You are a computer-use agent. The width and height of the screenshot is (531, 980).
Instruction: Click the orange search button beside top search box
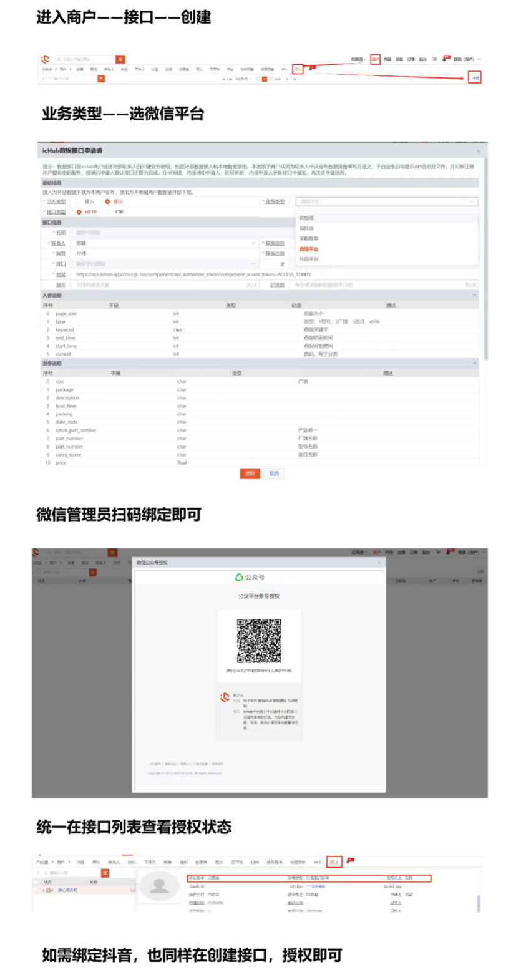[120, 59]
